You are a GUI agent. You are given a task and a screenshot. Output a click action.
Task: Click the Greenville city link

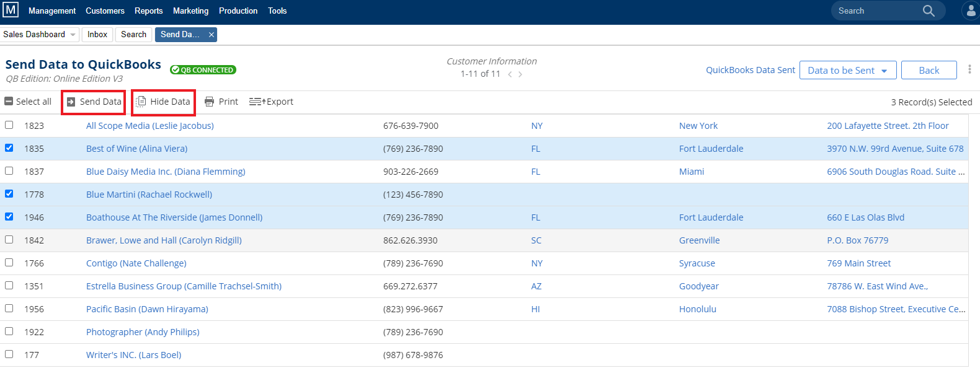coord(700,240)
